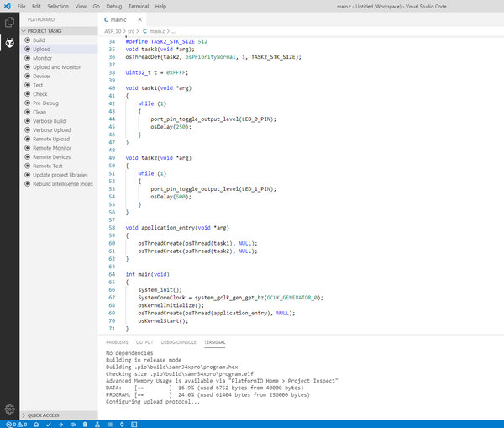Open the Explorer view in activity bar
The height and width of the screenshot is (428, 504).
pos(9,22)
